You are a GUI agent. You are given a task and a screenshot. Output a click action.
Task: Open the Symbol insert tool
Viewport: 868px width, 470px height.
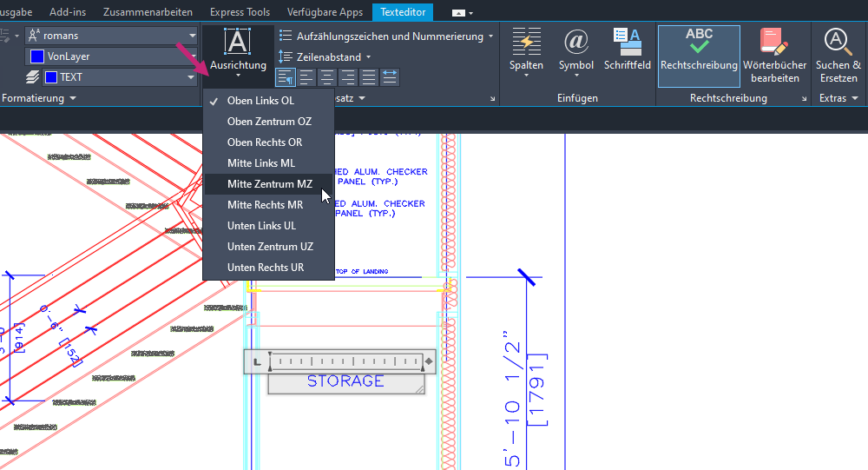click(576, 54)
